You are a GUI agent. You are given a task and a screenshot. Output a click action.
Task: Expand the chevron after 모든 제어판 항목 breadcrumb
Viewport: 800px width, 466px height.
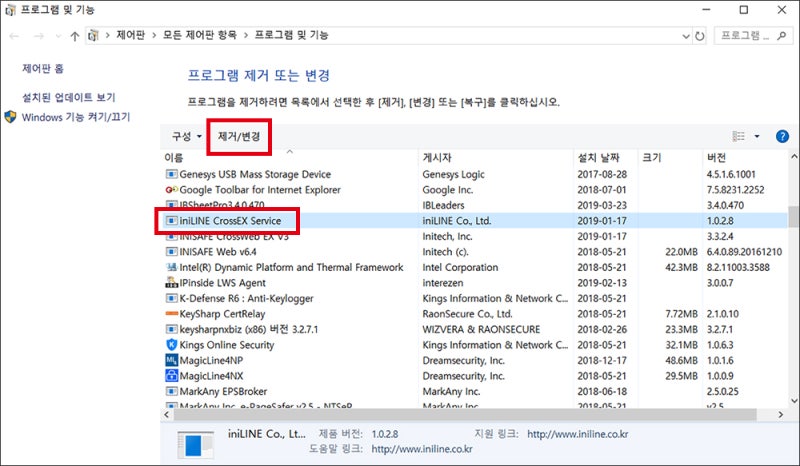click(x=245, y=35)
